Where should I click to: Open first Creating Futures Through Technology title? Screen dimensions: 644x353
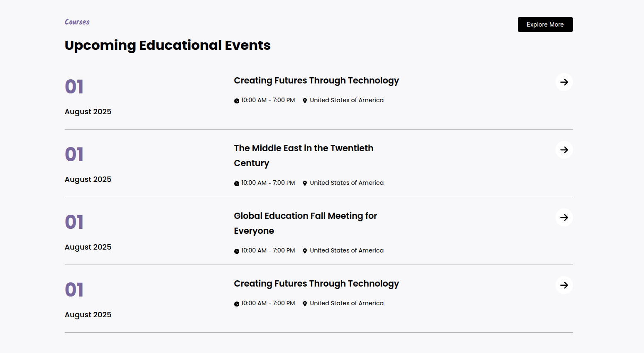[316, 81]
